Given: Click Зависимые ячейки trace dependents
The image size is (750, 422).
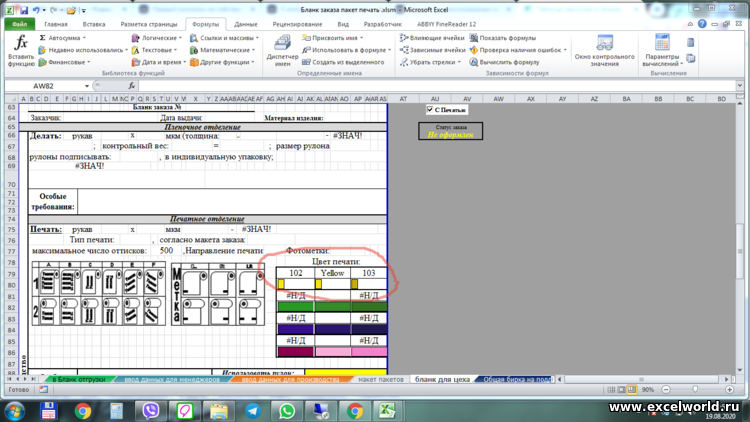Looking at the screenshot, I should [x=432, y=50].
